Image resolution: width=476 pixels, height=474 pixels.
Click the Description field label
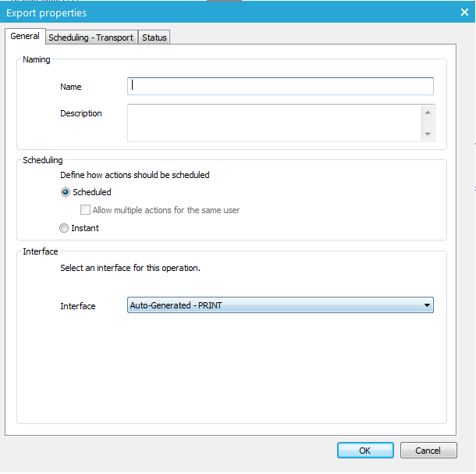[81, 113]
